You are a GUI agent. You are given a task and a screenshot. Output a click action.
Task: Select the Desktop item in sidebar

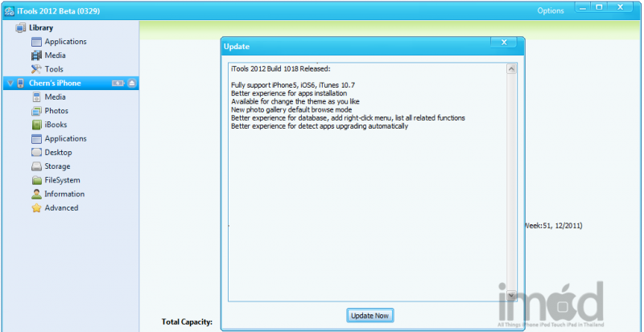58,152
